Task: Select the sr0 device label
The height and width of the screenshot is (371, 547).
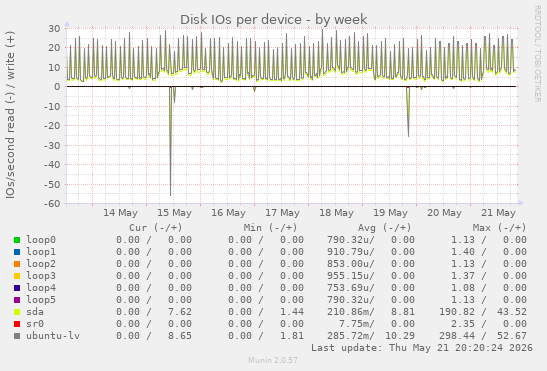Action: (x=35, y=324)
